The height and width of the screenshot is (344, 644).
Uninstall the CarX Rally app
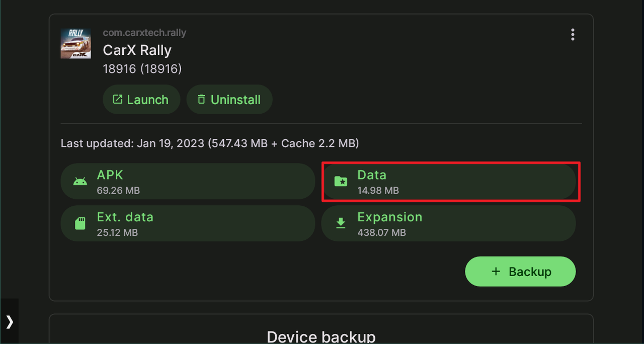coord(229,100)
